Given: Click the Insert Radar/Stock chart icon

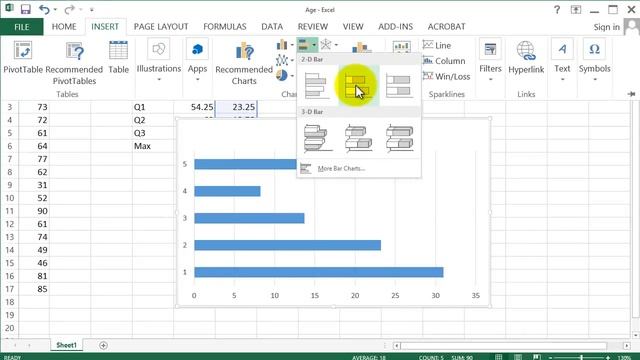Looking at the screenshot, I should tap(326, 44).
